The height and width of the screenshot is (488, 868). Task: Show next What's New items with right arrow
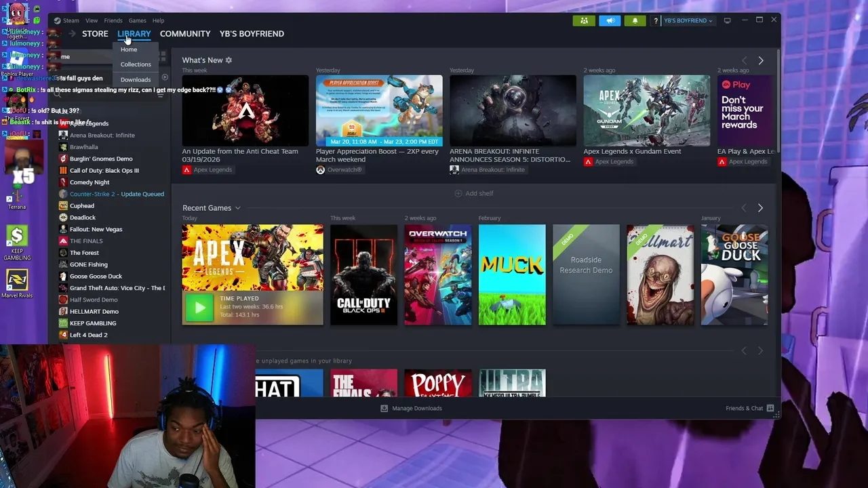760,60
